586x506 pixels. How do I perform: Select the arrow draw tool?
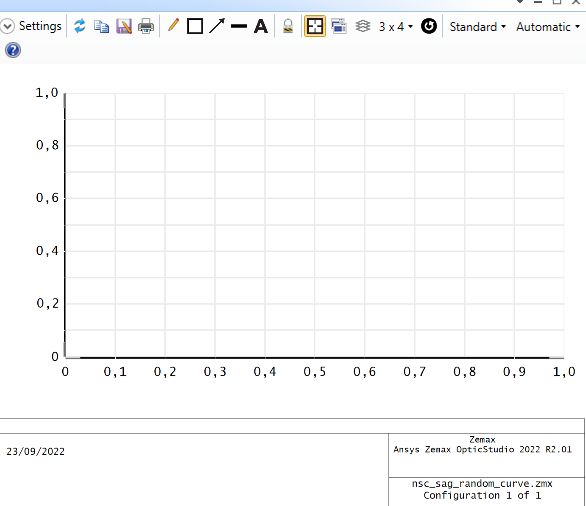coord(217,26)
